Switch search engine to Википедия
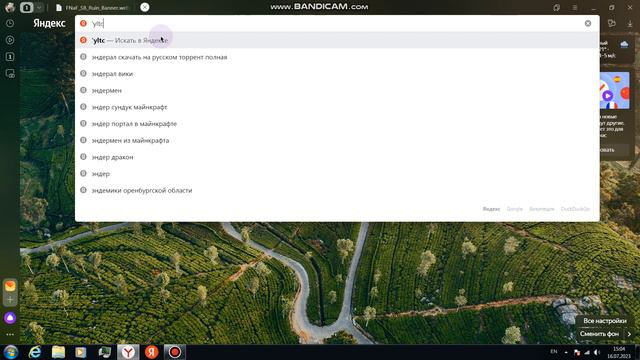Viewport: 640px width, 360px height. tap(542, 209)
